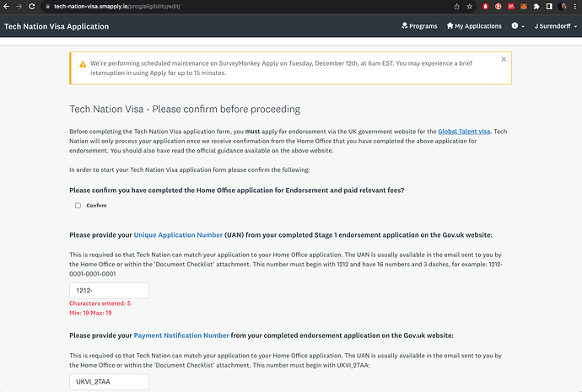The height and width of the screenshot is (392, 582).
Task: Tick the Confirm checkbox
Action: 78,206
